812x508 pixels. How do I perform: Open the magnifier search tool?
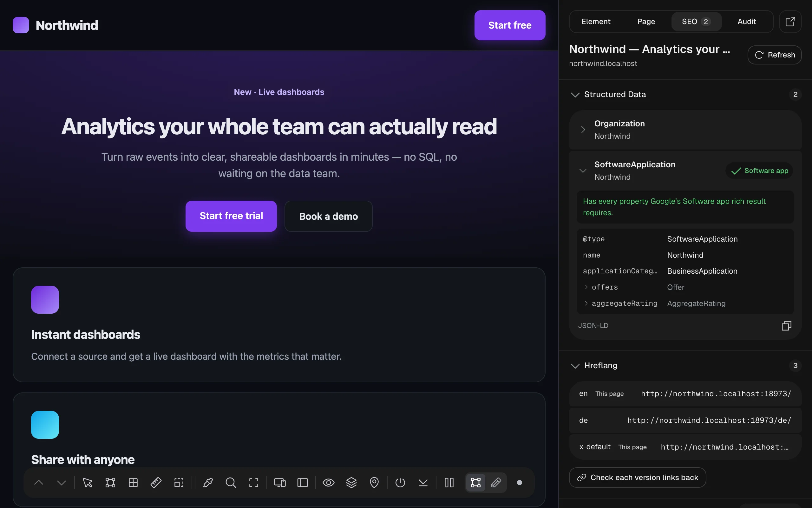[x=231, y=483]
